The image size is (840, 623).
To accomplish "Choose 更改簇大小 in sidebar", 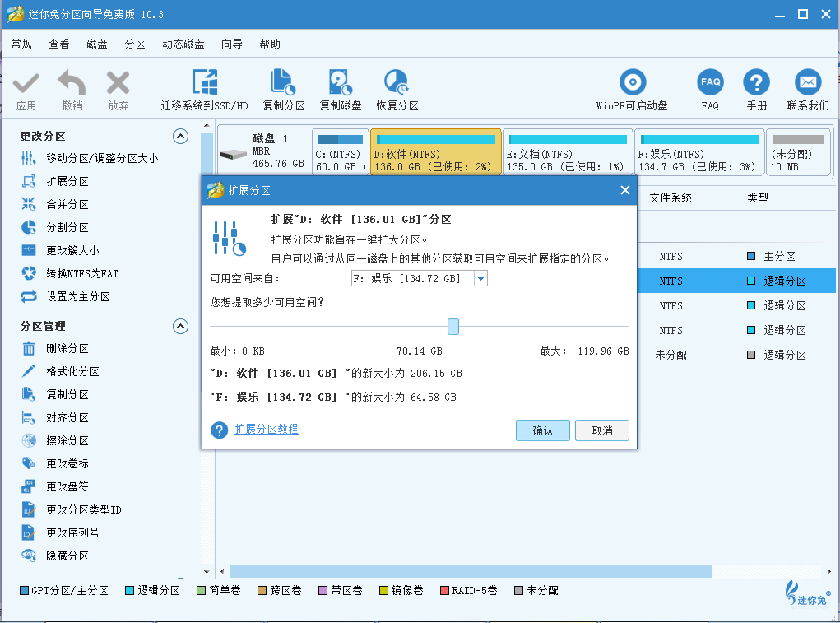I will coord(60,250).
